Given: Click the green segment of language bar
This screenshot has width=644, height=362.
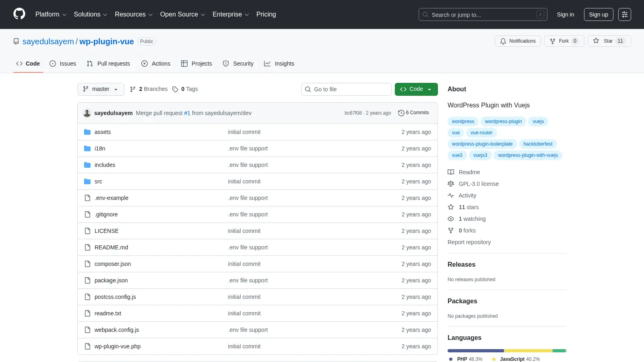Looking at the screenshot, I should coord(559,351).
